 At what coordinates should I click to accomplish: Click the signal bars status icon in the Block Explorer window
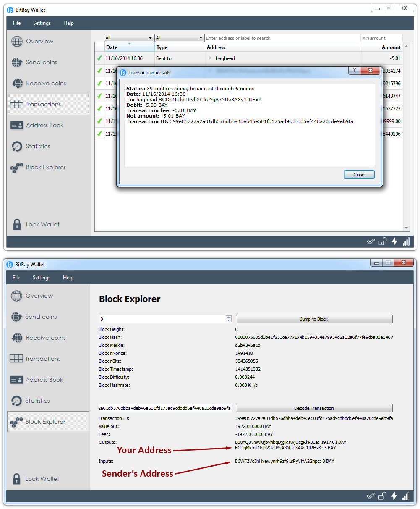click(405, 496)
